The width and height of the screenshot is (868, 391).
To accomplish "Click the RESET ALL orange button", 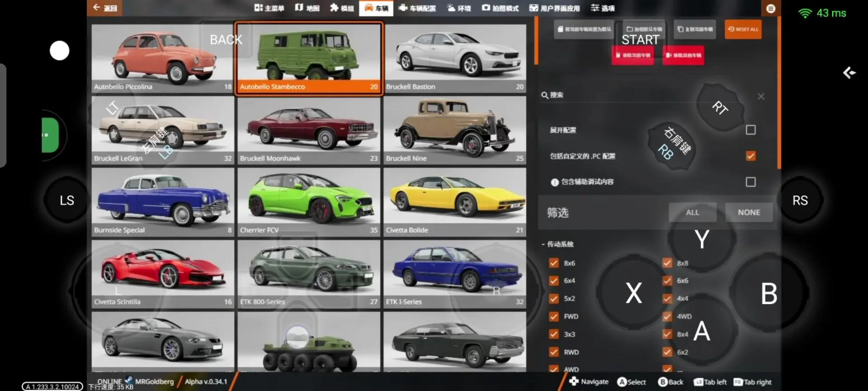I will [x=743, y=29].
